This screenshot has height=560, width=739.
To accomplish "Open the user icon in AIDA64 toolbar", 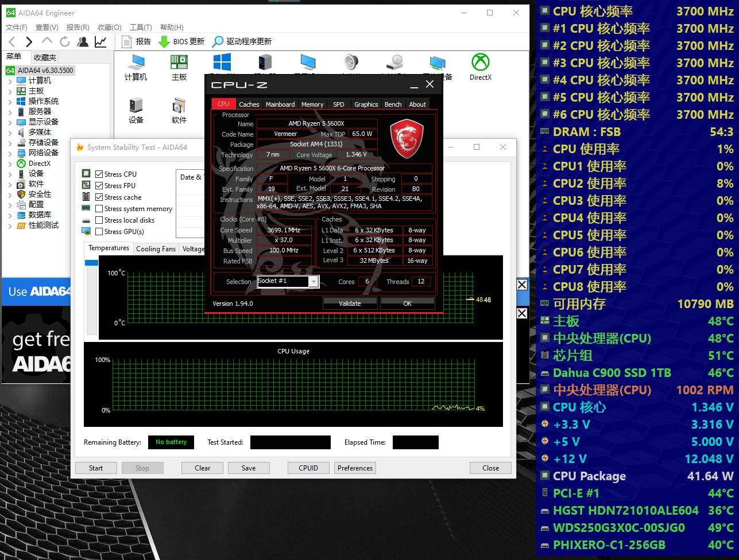I will (x=83, y=41).
